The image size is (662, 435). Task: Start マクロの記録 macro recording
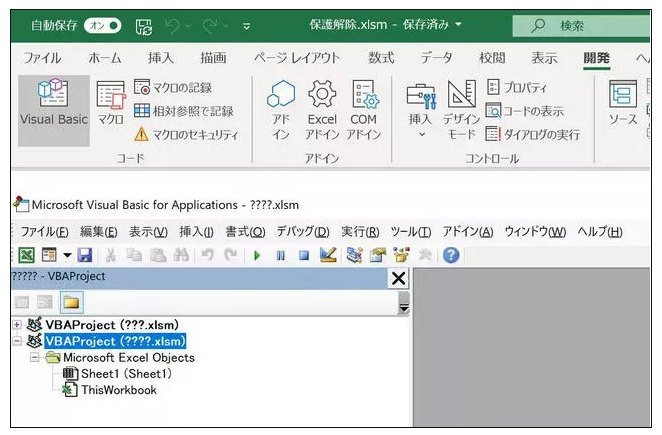[x=173, y=87]
